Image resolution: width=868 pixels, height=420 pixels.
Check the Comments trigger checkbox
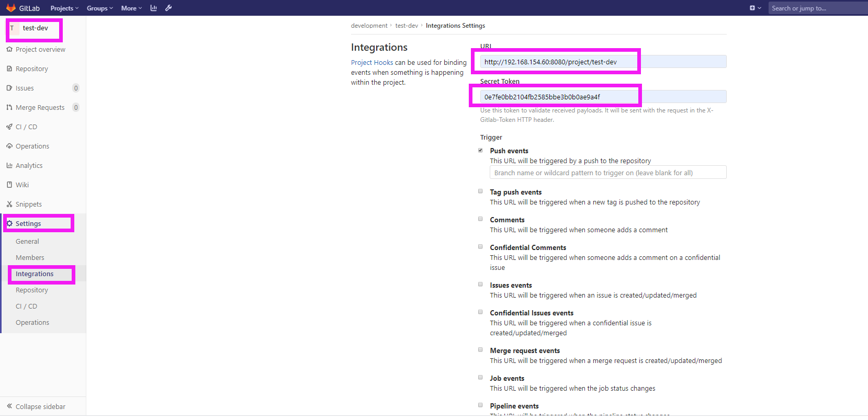coord(480,219)
